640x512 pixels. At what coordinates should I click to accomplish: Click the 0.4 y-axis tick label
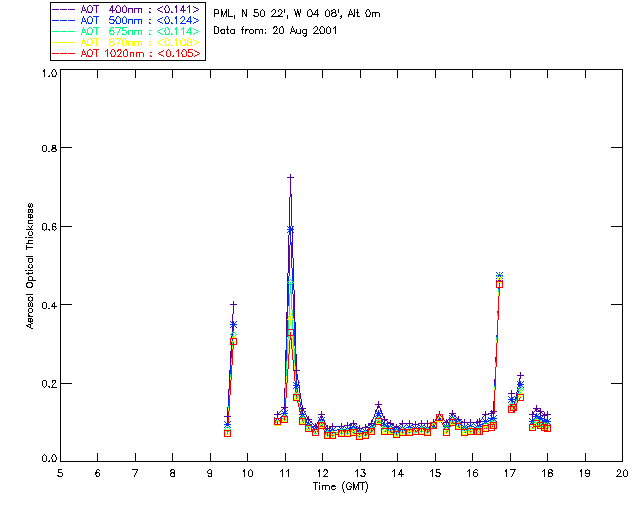pyautogui.click(x=49, y=305)
